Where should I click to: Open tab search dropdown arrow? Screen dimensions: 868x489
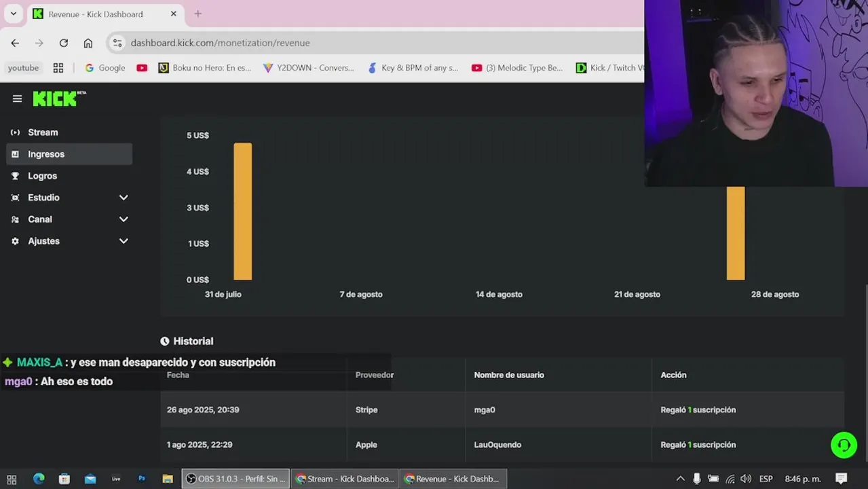point(13,14)
